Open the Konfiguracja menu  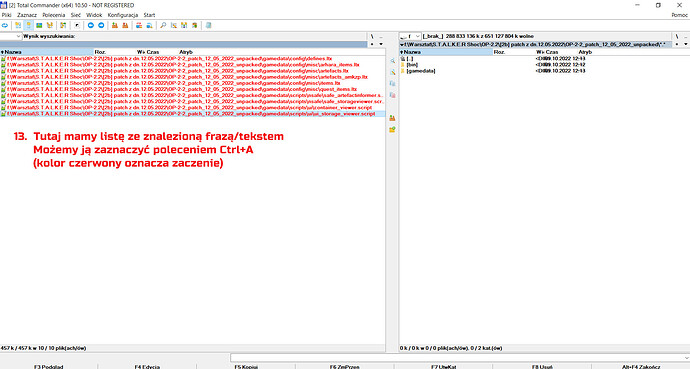(123, 15)
